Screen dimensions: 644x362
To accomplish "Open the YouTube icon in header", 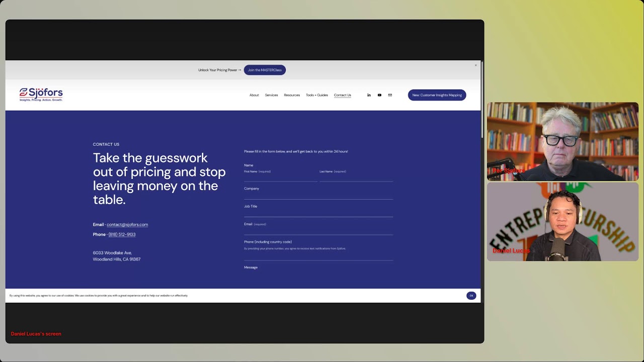I will pyautogui.click(x=379, y=95).
